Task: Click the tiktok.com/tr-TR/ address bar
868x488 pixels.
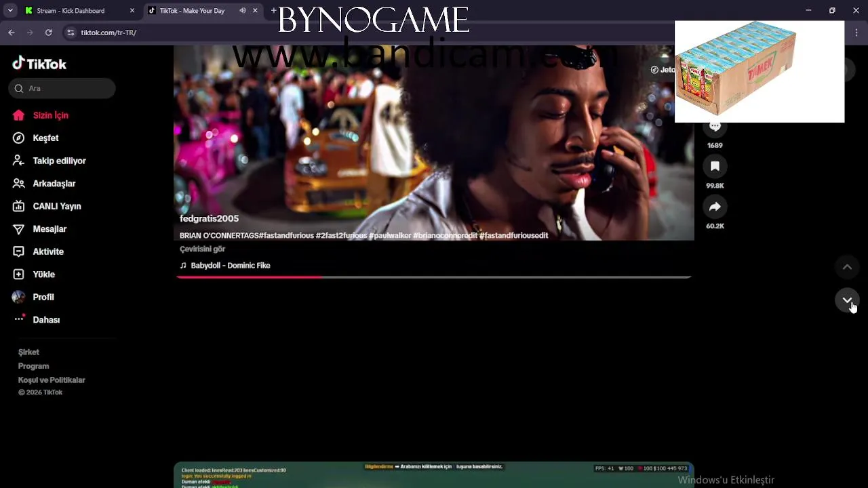Action: point(108,33)
